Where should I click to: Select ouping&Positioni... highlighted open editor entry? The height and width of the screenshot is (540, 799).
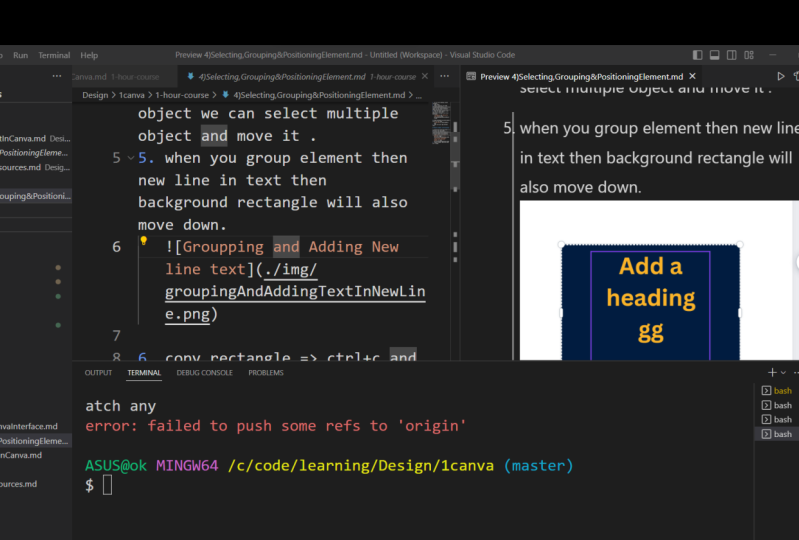pos(35,196)
